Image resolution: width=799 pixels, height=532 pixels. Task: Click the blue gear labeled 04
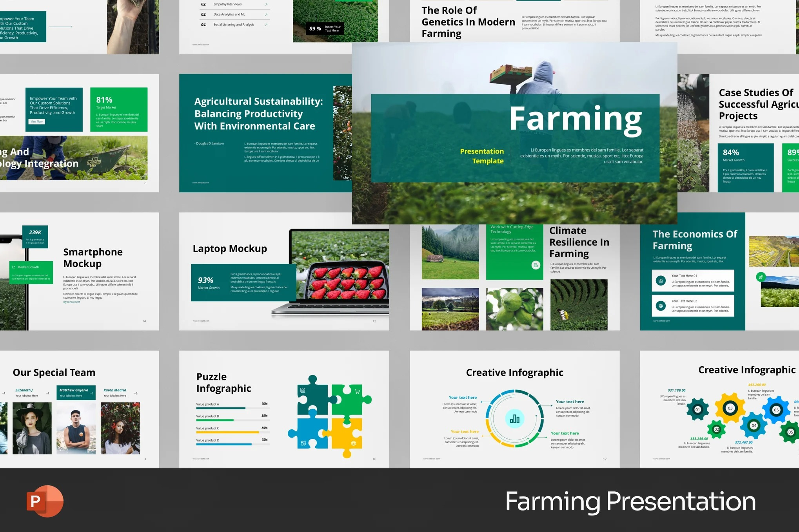754,425
